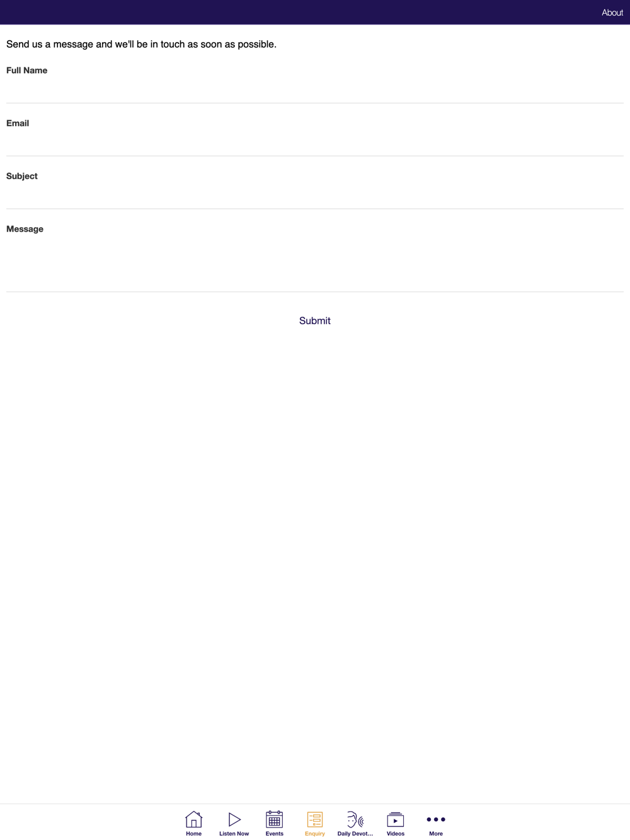Image resolution: width=630 pixels, height=840 pixels.
Task: Show More options dots icon
Action: [x=436, y=819]
